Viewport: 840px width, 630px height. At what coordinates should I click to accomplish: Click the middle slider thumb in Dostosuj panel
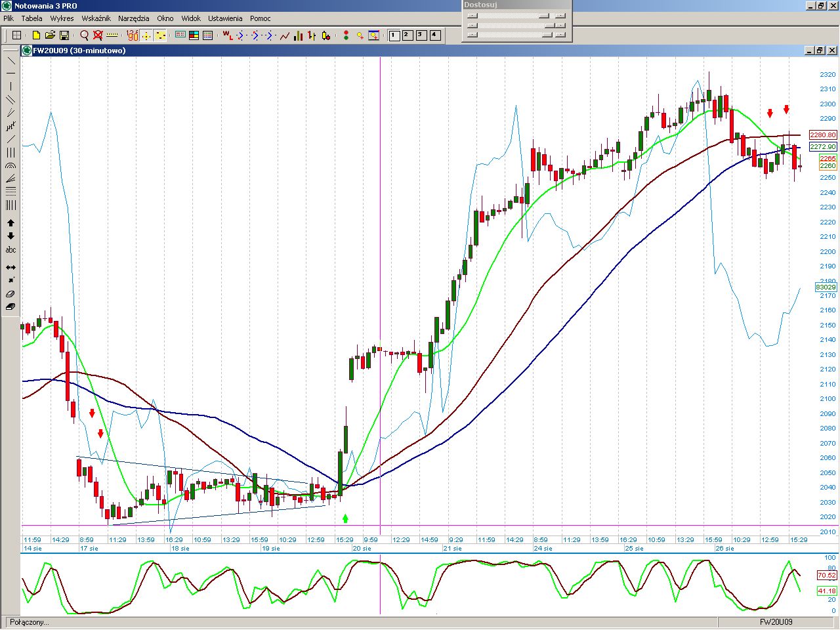550,26
